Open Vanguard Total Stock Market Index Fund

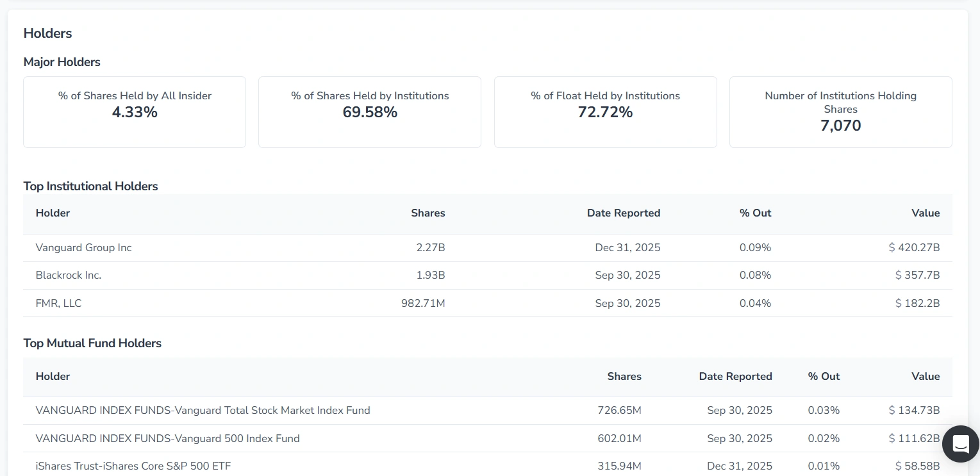click(203, 410)
